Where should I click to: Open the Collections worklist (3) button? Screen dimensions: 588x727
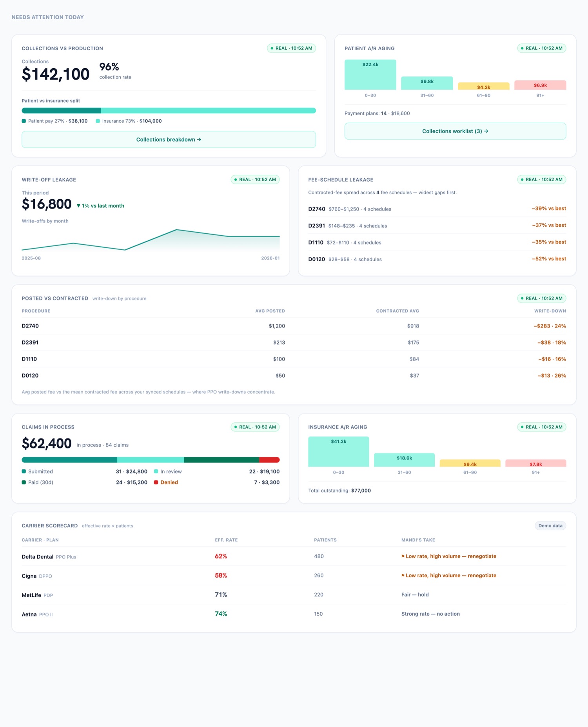click(455, 131)
